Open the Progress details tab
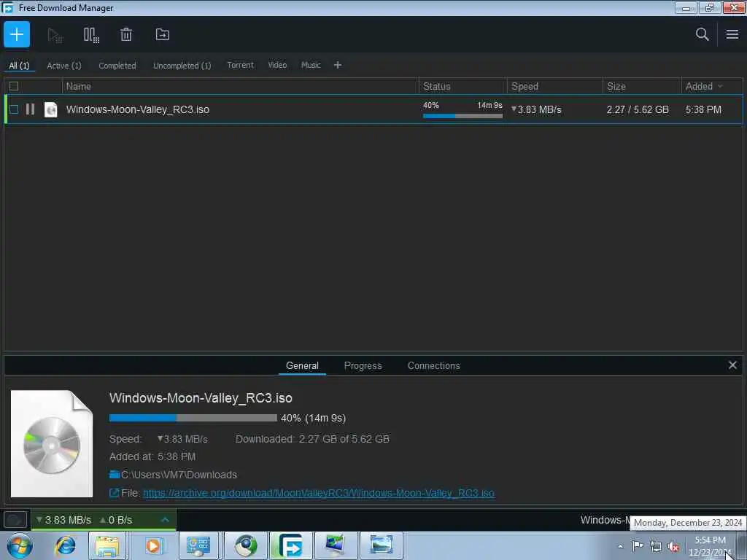747x560 pixels. click(363, 365)
